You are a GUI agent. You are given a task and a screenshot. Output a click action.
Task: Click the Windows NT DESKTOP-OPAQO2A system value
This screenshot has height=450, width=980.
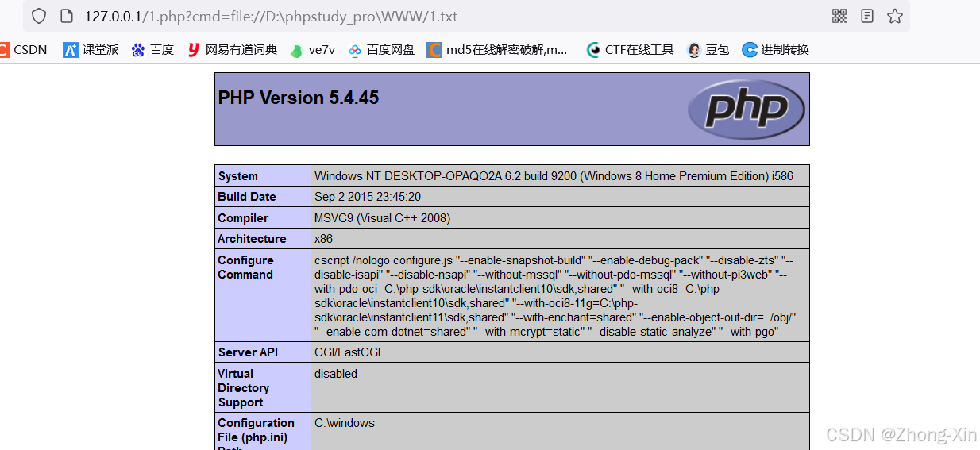point(554,176)
